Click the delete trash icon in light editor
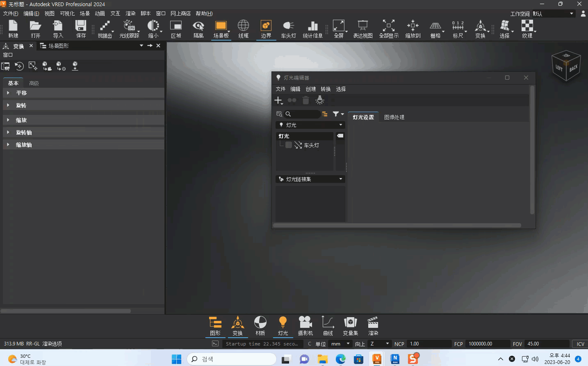 tap(305, 100)
